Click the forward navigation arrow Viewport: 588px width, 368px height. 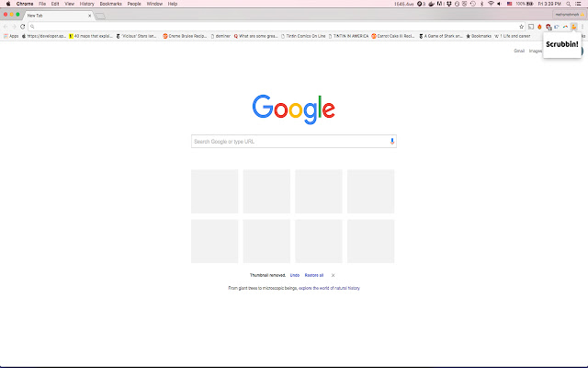[14, 27]
